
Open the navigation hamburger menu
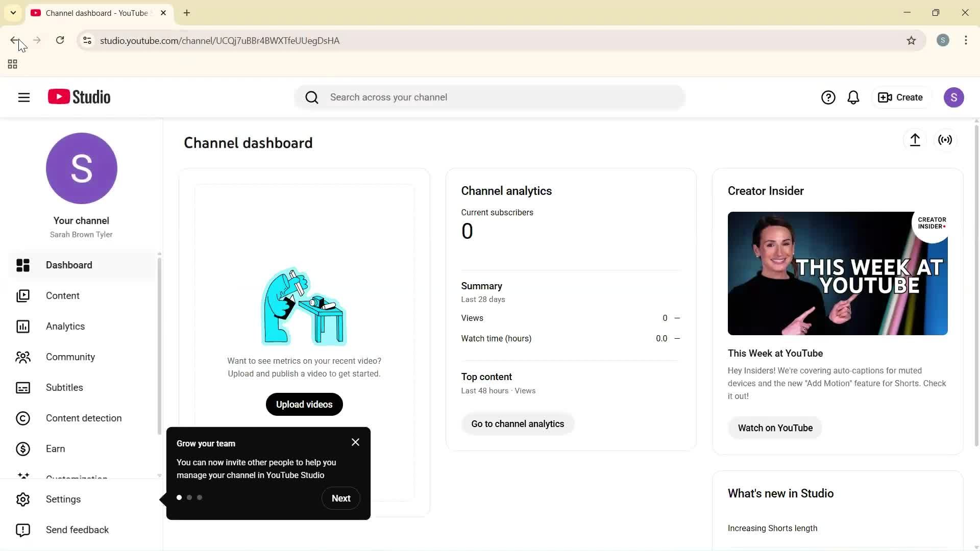tap(23, 97)
